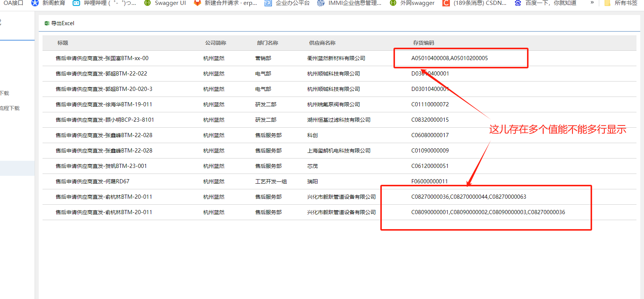The width and height of the screenshot is (644, 299).
Task: Open the CSDN bookmark
Action: (x=474, y=3)
